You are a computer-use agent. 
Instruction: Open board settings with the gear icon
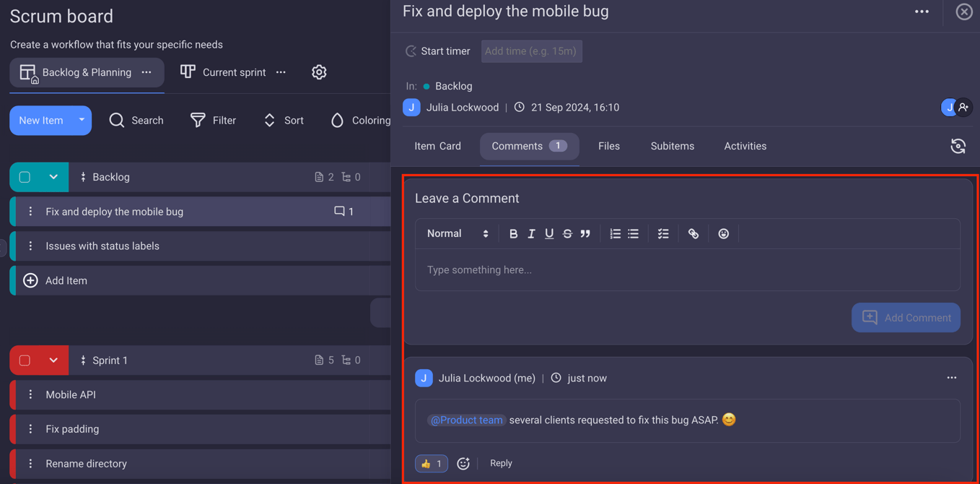click(x=319, y=72)
